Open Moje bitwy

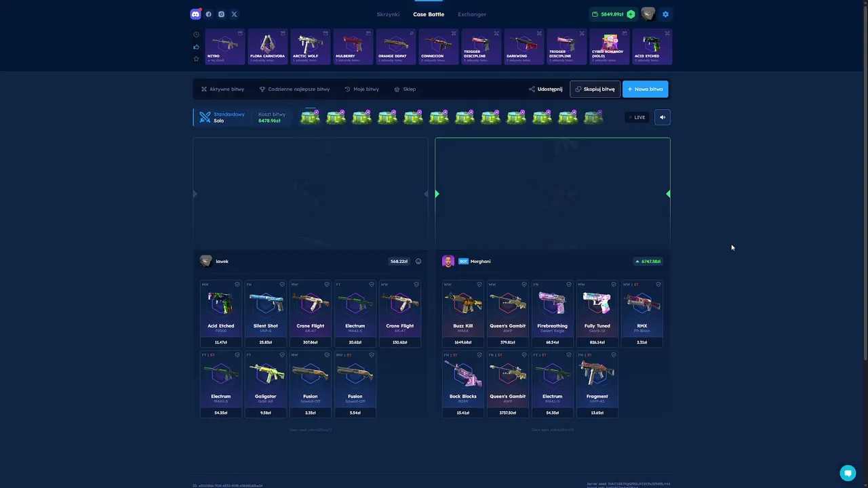(361, 89)
